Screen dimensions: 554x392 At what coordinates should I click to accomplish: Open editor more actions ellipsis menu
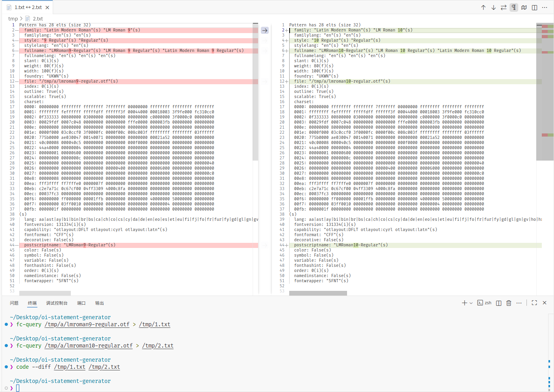pos(545,7)
